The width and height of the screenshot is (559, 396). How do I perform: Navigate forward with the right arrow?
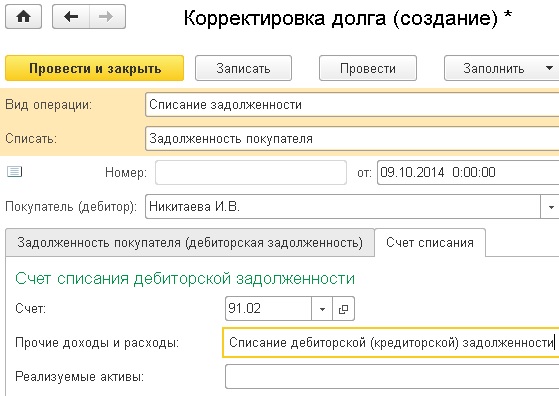[x=107, y=16]
